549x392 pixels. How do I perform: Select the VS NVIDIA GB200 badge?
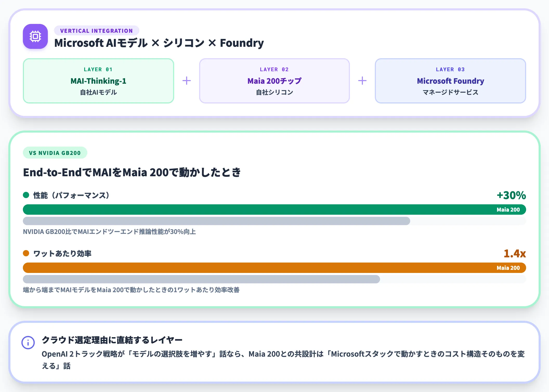[x=55, y=153]
